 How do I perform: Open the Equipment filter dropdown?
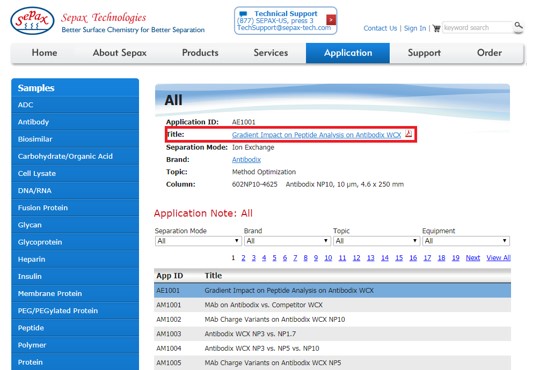466,241
